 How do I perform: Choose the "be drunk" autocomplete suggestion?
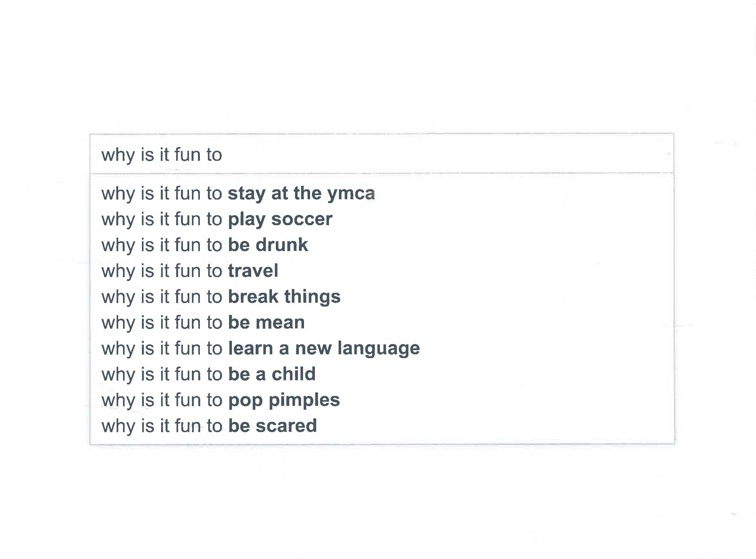point(203,245)
